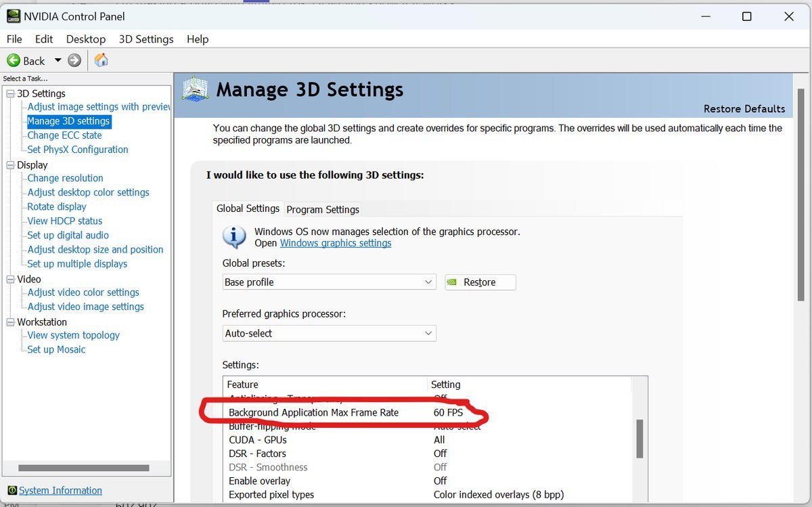Open Change resolution task
Screen dimensions: 812x507
(x=65, y=178)
